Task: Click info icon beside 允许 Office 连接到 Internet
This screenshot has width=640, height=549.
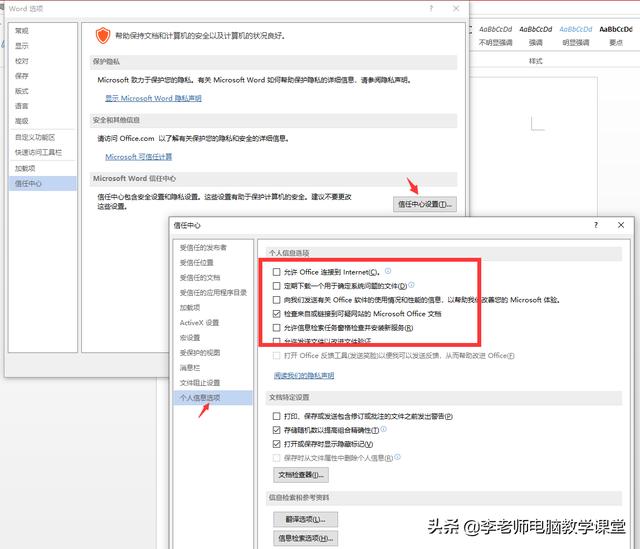Action: click(387, 271)
